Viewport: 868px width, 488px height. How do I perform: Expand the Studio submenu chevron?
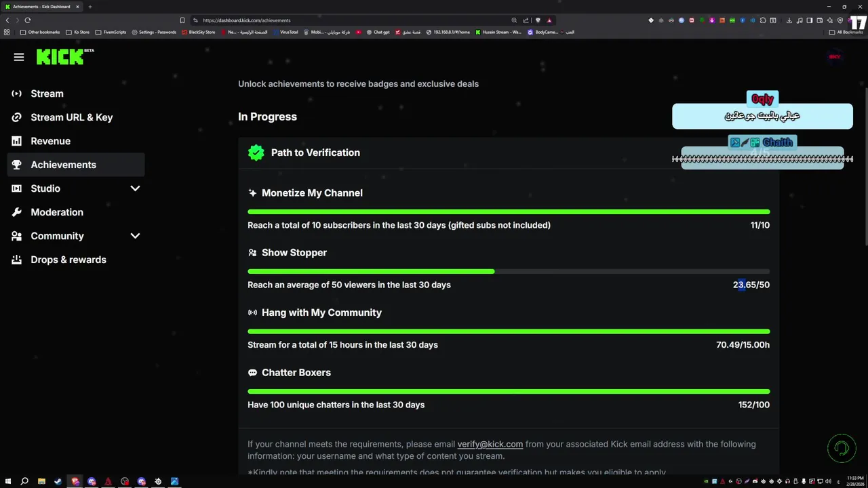click(x=135, y=188)
